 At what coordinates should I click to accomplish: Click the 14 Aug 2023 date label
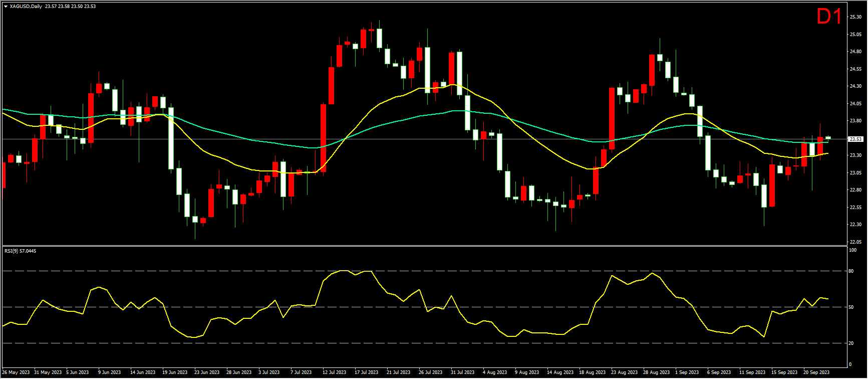[x=560, y=372]
